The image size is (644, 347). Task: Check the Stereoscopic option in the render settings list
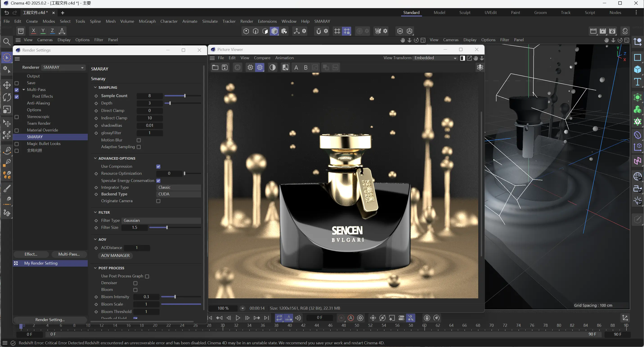coord(17,117)
